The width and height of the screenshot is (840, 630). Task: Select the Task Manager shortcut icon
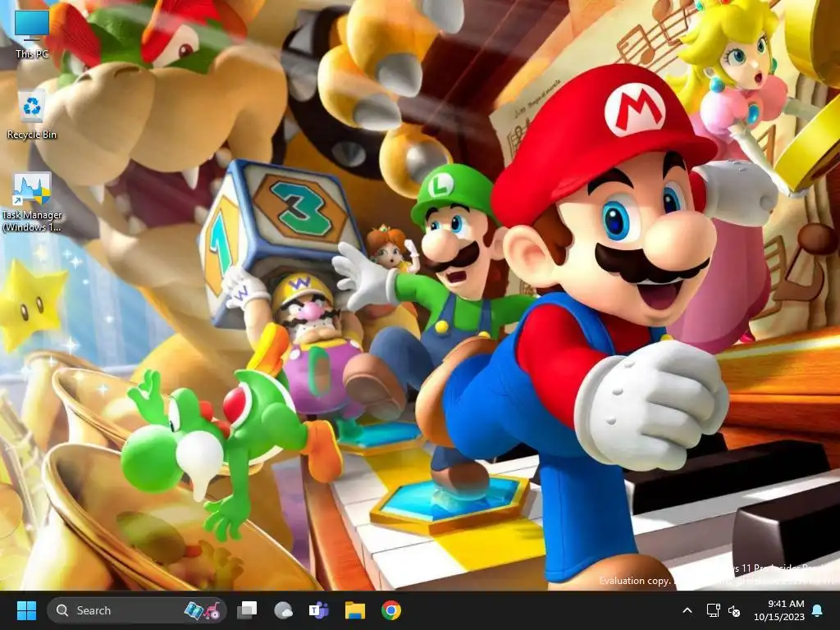32,202
